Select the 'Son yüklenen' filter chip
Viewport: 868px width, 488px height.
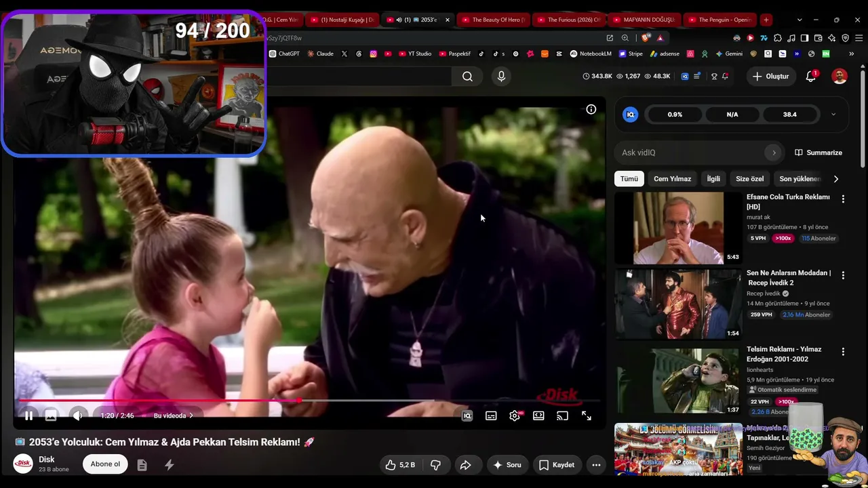[800, 179]
